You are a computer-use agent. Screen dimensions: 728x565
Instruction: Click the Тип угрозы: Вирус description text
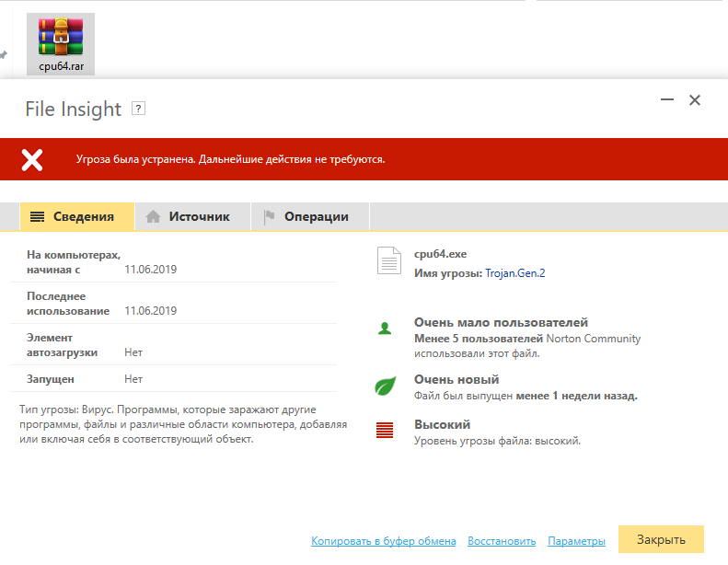183,424
